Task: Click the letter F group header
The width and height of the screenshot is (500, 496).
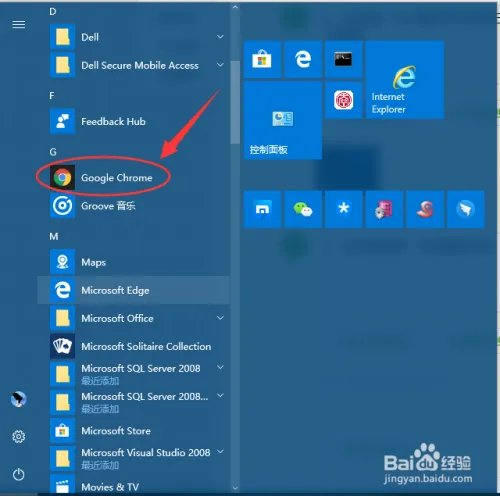Action: point(52,96)
